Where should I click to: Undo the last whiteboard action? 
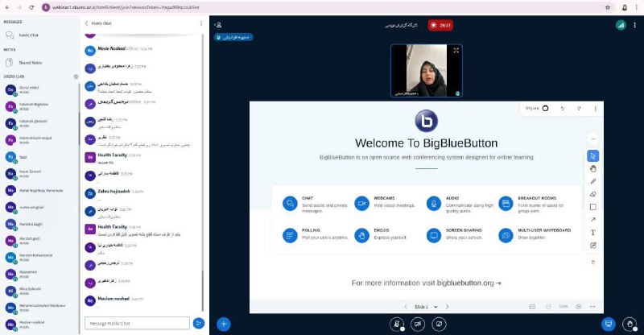tap(562, 109)
